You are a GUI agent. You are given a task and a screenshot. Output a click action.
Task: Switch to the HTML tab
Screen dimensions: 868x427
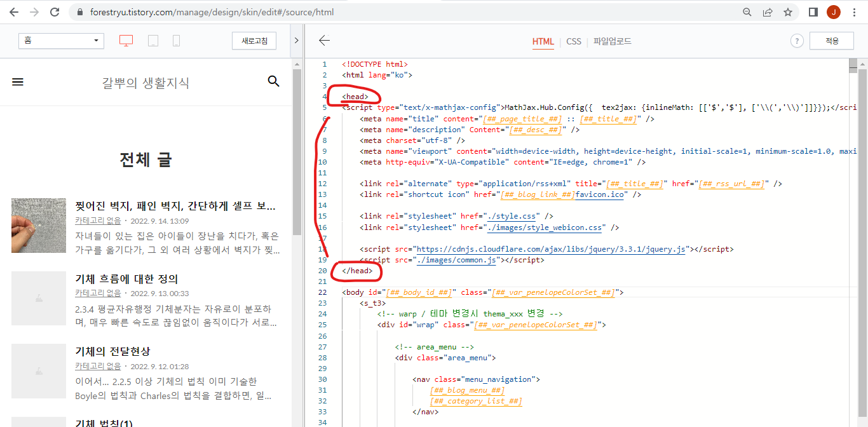(543, 41)
